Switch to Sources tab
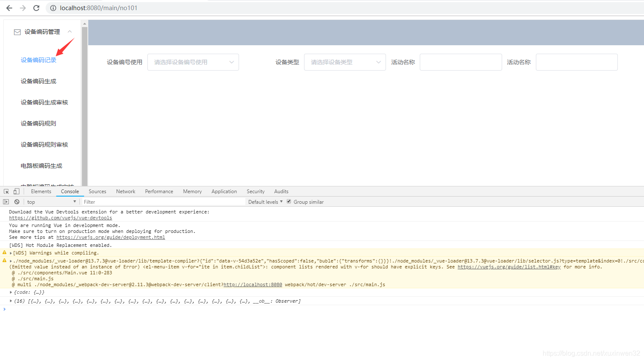The height and width of the screenshot is (361, 644). [x=98, y=191]
